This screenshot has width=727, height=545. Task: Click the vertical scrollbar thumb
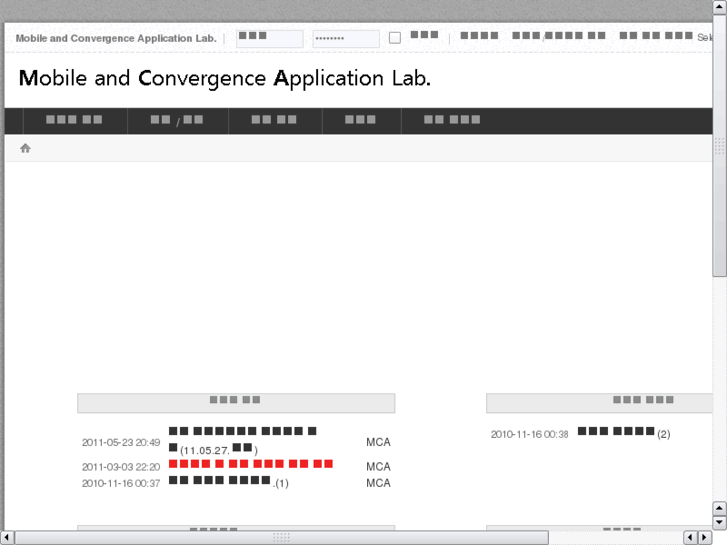(720, 145)
